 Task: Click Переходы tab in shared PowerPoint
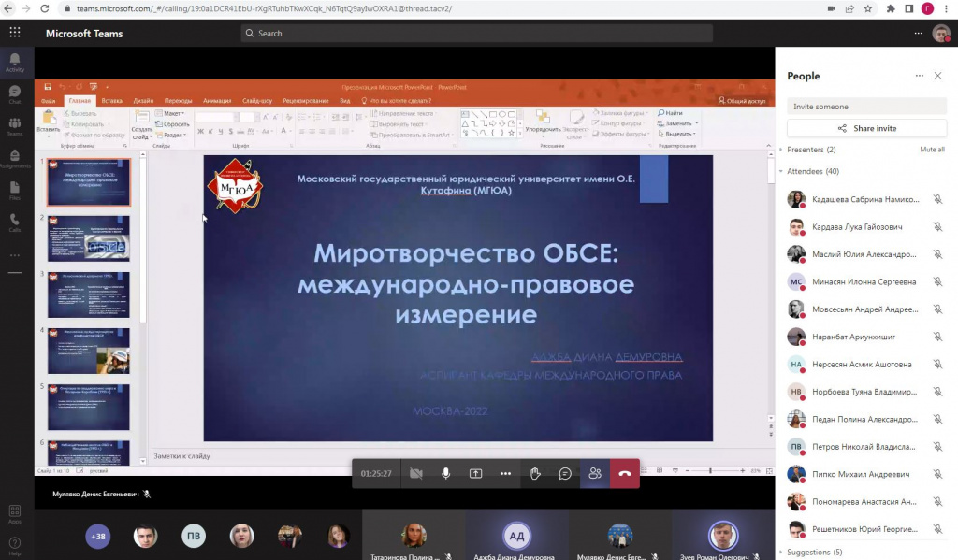[178, 101]
